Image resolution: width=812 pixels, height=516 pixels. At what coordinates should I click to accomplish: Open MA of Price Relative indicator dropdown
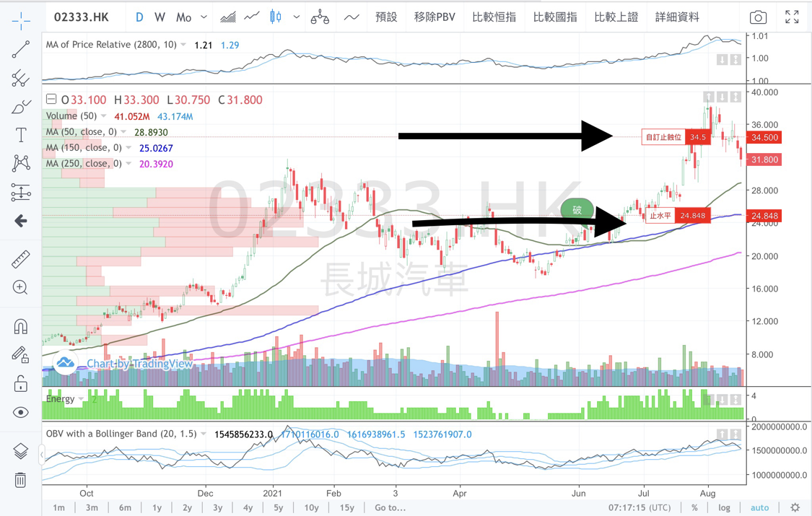click(183, 45)
